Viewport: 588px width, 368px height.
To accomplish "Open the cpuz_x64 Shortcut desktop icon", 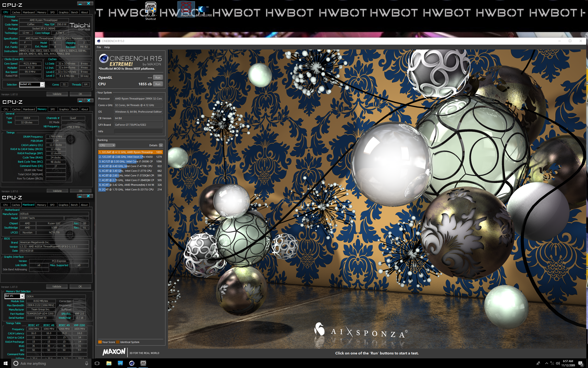I will [151, 11].
